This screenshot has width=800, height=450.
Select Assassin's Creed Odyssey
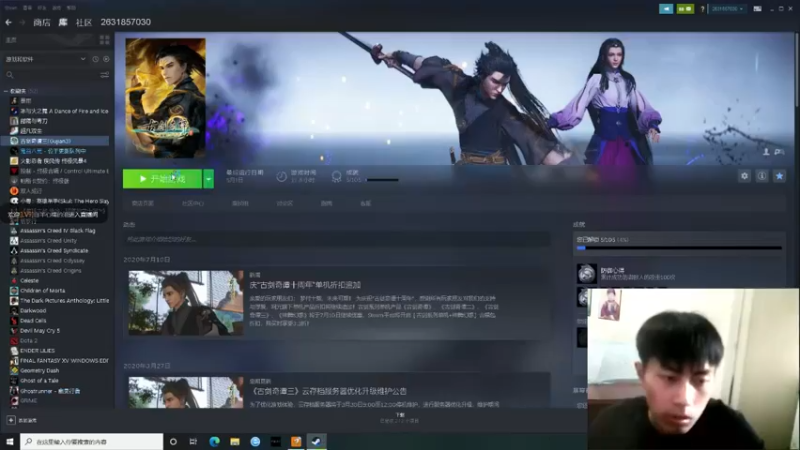52,261
